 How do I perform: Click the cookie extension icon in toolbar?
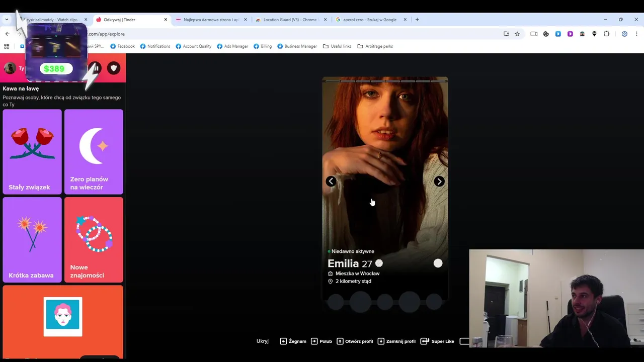pyautogui.click(x=546, y=34)
